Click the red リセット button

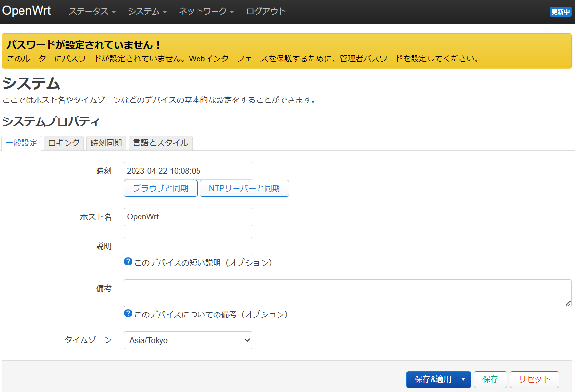click(535, 379)
